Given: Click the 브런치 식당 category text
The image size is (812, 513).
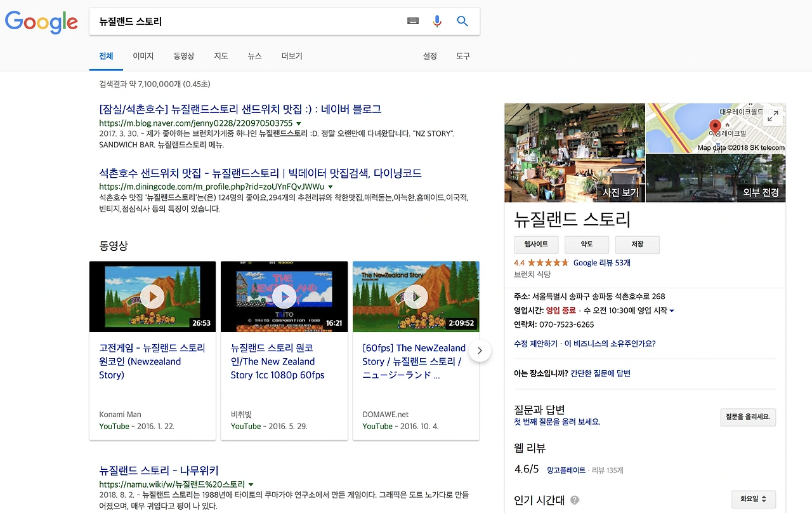Looking at the screenshot, I should pyautogui.click(x=532, y=275).
